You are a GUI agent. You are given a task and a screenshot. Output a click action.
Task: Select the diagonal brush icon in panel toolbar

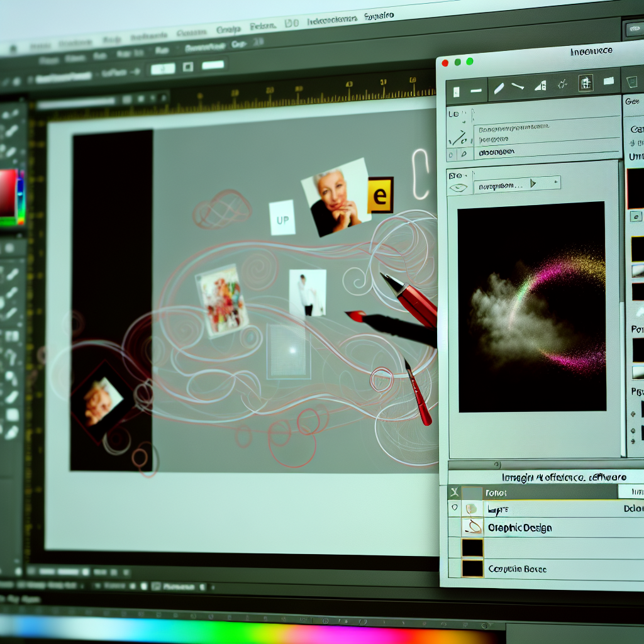click(499, 88)
